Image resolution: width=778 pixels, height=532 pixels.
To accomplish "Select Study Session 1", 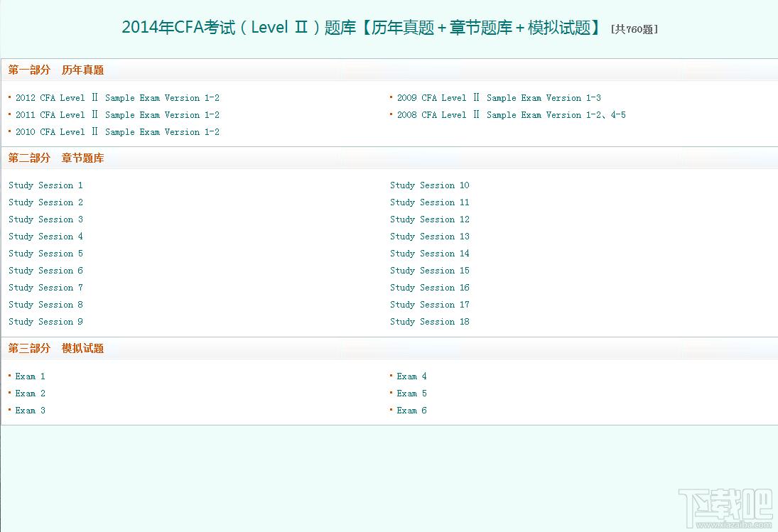I will [45, 185].
